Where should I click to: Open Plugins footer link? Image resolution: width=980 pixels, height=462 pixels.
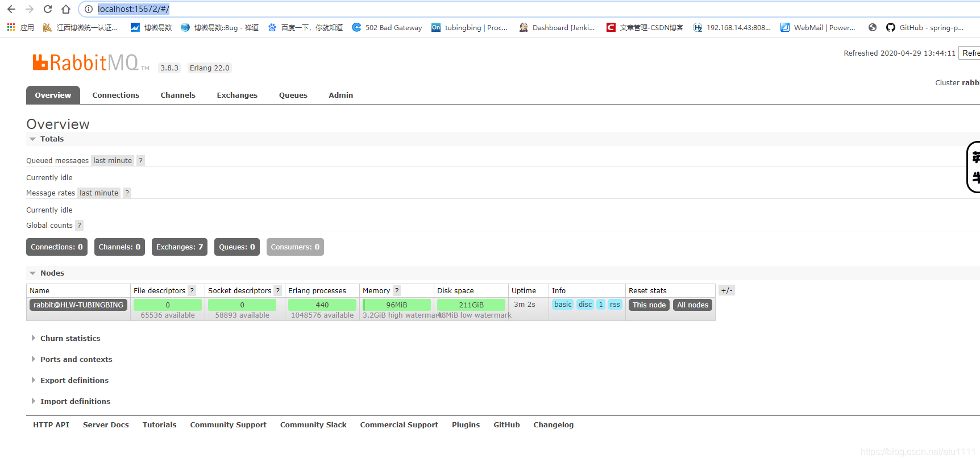[x=466, y=425]
